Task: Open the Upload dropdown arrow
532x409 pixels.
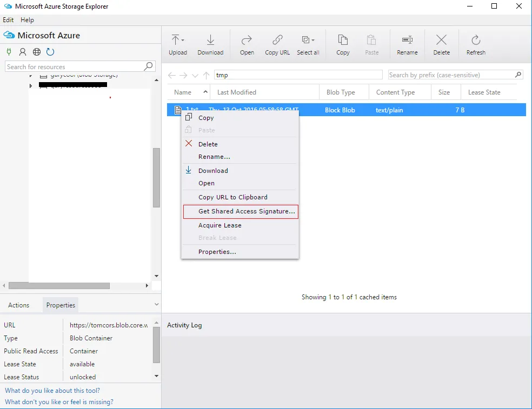Action: coord(183,40)
